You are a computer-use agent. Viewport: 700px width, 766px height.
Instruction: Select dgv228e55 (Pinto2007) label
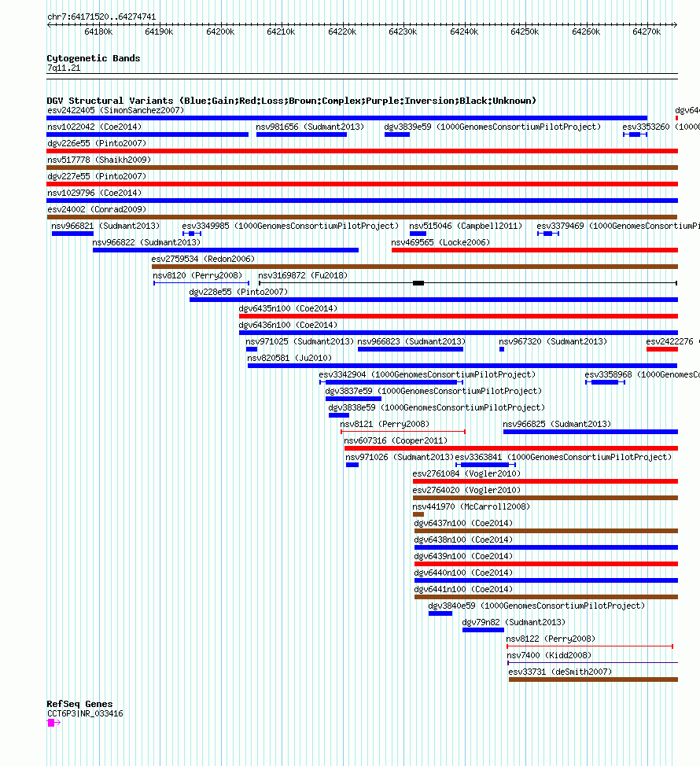pos(238,292)
